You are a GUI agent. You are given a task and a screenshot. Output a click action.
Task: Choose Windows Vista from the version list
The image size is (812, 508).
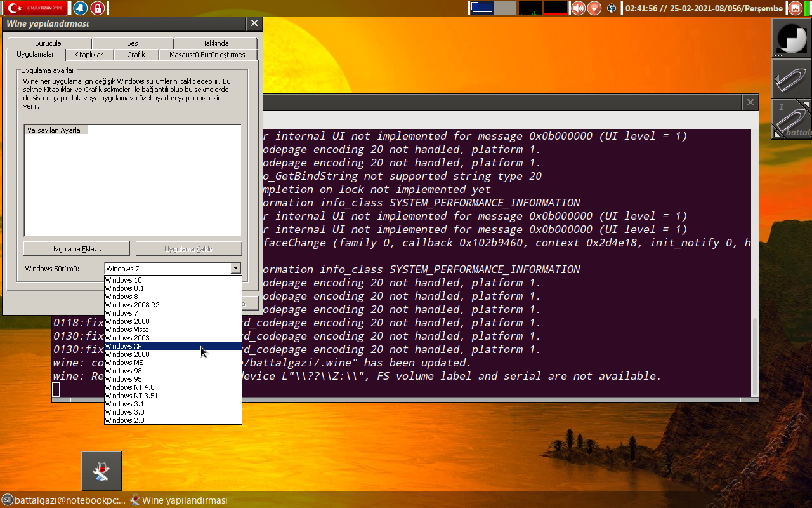[173, 330]
